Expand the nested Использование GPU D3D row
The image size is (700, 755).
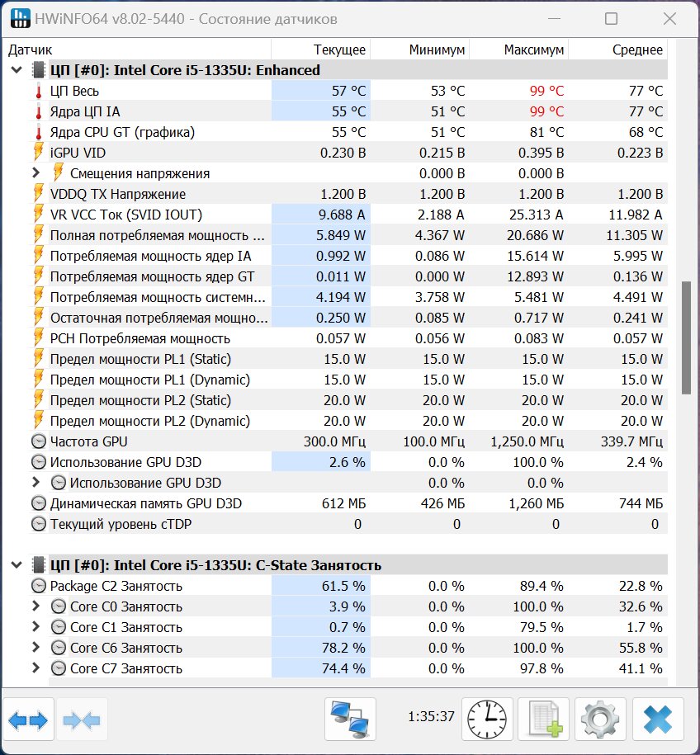point(35,482)
